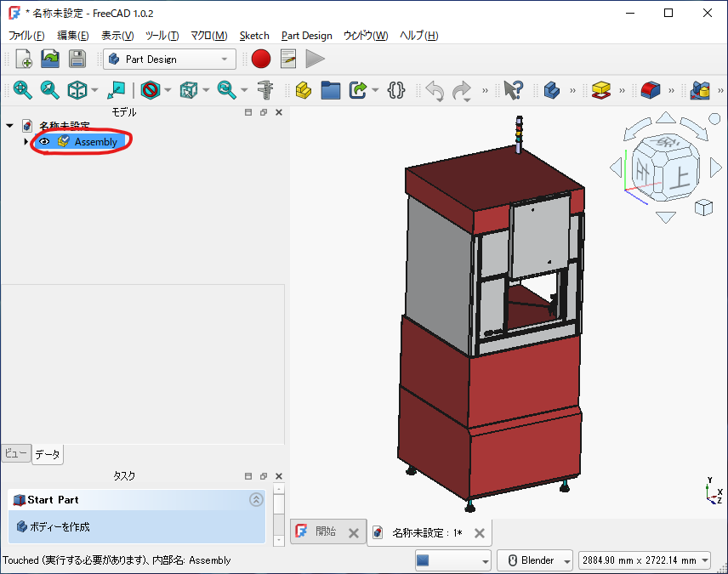
Task: Open the Part Design workbench dropdown
Action: [x=168, y=59]
